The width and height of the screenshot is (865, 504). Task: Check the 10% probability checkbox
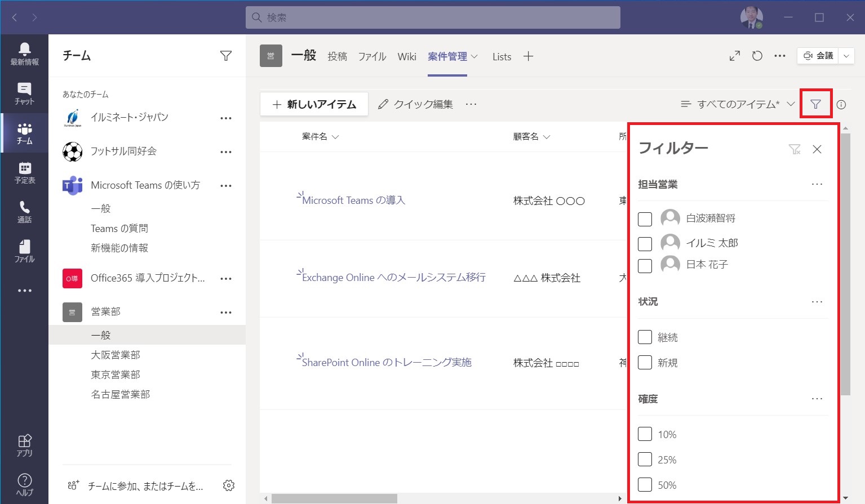pyautogui.click(x=645, y=434)
